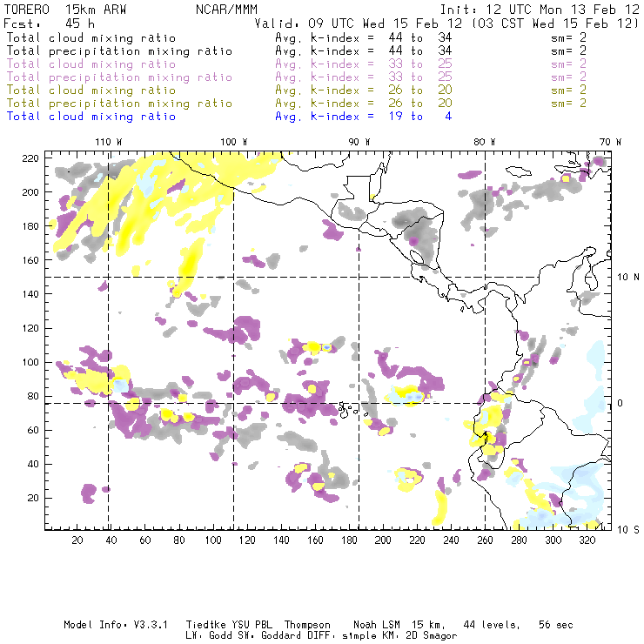Click the "110 W" longitude label
Viewport: 644px width, 644px height.
[x=107, y=142]
